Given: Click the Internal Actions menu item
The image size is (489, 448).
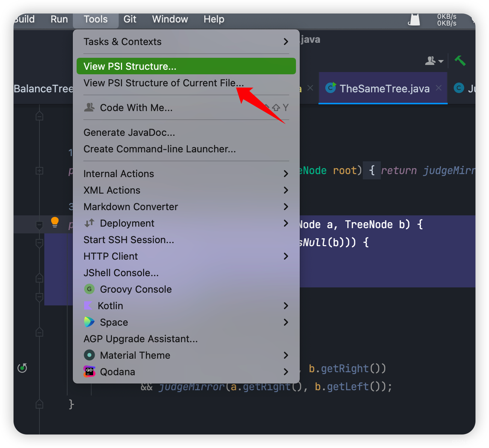Looking at the screenshot, I should [x=186, y=174].
